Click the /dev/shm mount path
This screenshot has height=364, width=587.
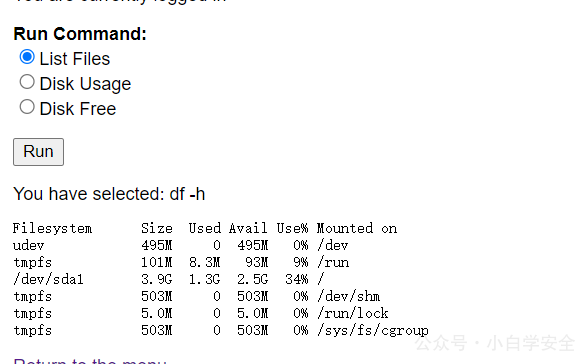(x=349, y=296)
